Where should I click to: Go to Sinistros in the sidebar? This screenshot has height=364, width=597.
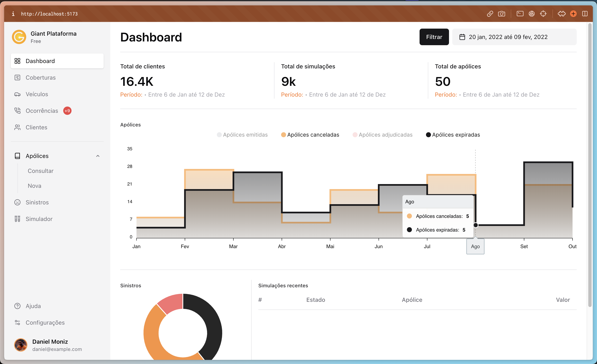point(57,202)
